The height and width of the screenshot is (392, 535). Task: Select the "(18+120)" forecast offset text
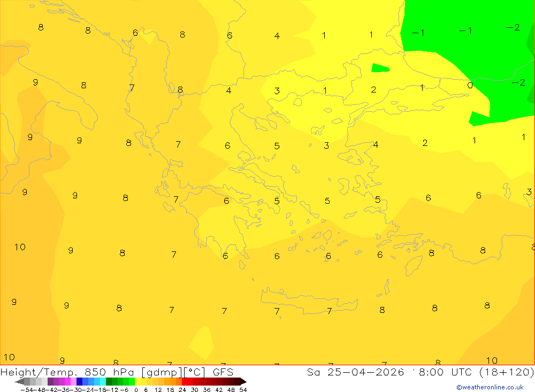click(x=507, y=372)
